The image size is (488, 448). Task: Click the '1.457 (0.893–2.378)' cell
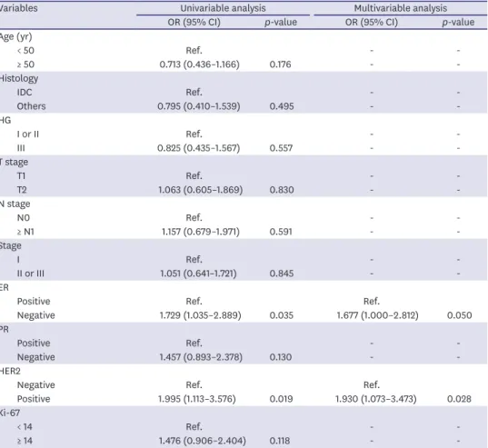[201, 357]
